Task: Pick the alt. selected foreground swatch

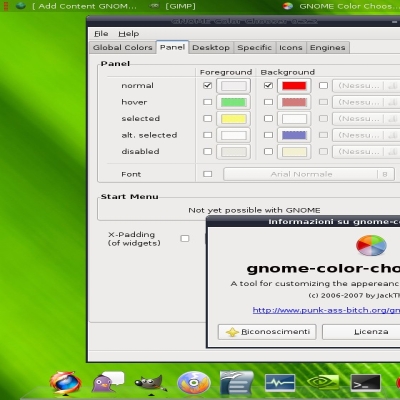Action: tap(233, 135)
